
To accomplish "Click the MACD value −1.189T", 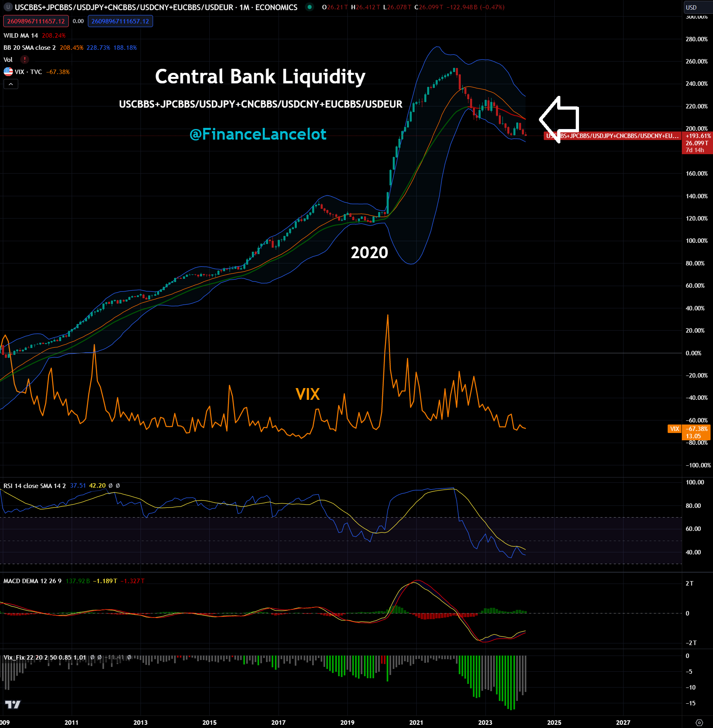I will 105,581.
